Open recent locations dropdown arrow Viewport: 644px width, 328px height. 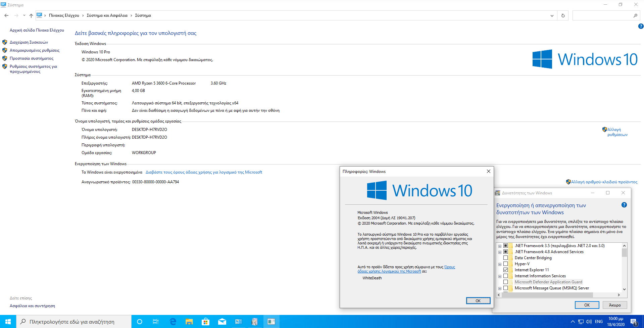(x=24, y=15)
